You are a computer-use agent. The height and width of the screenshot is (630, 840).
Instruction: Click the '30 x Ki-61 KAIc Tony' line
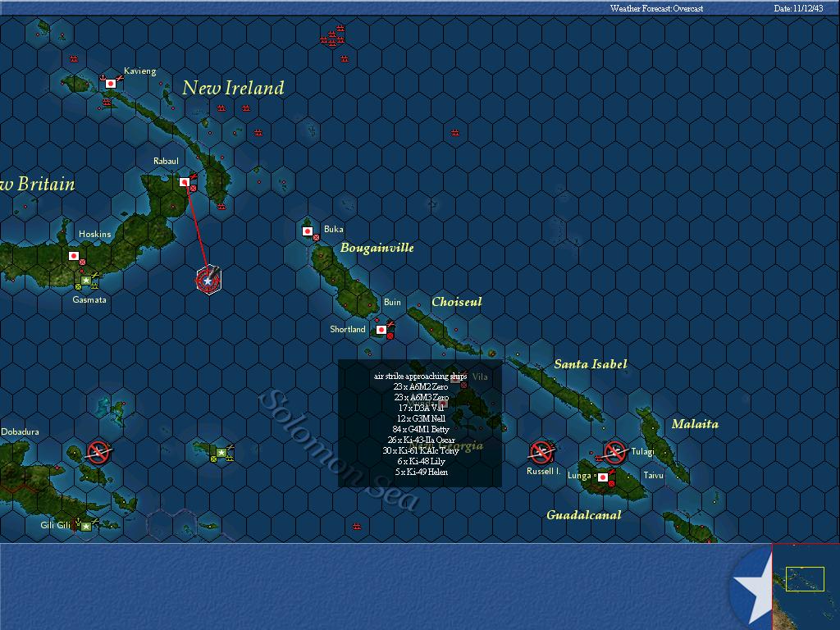pos(421,451)
